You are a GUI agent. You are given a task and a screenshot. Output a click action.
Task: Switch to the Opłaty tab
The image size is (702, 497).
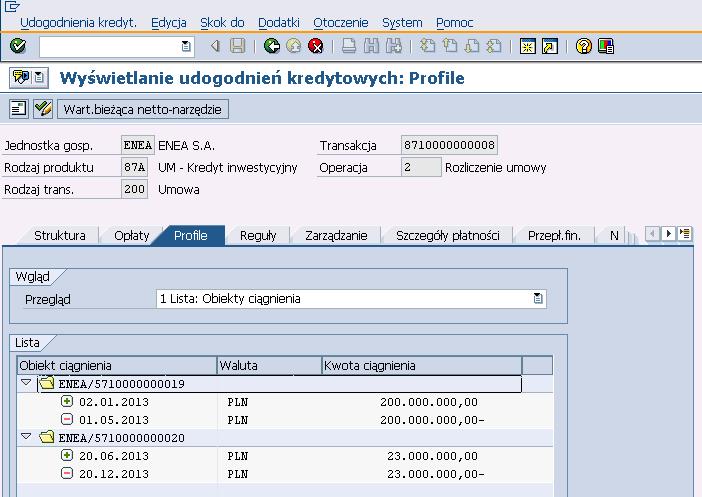[131, 236]
